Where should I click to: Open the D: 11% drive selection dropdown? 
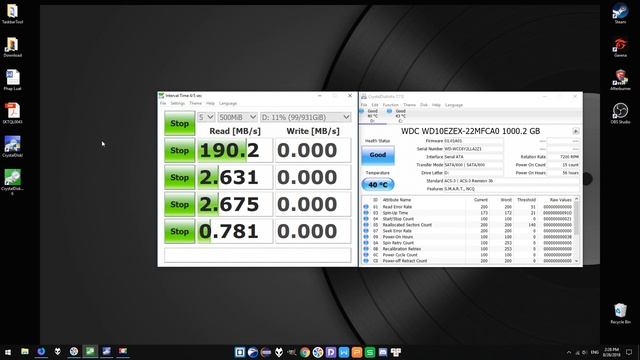pos(306,117)
